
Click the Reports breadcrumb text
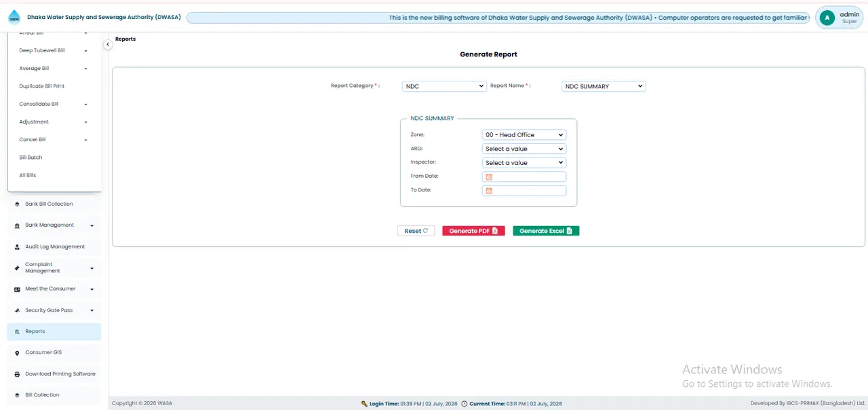click(125, 39)
